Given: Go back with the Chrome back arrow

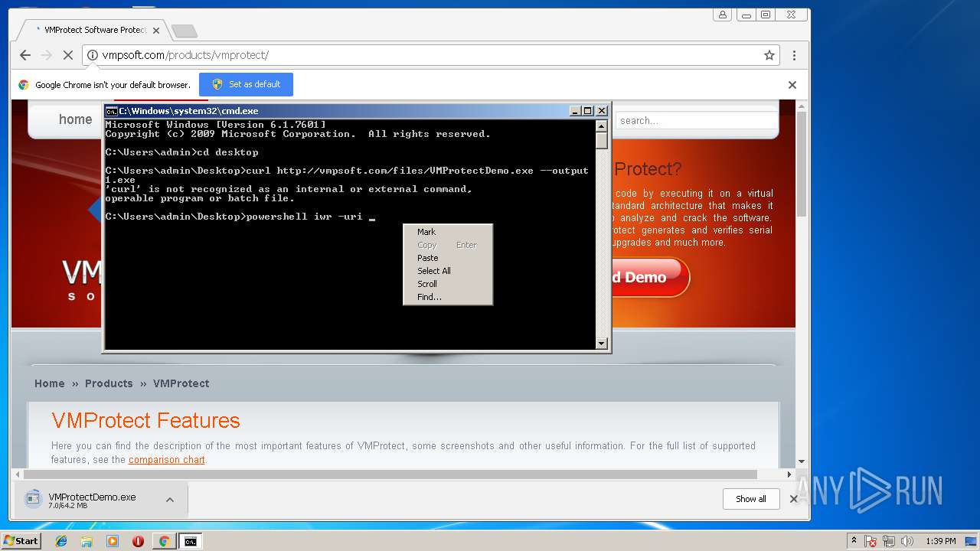Looking at the screenshot, I should [x=25, y=55].
